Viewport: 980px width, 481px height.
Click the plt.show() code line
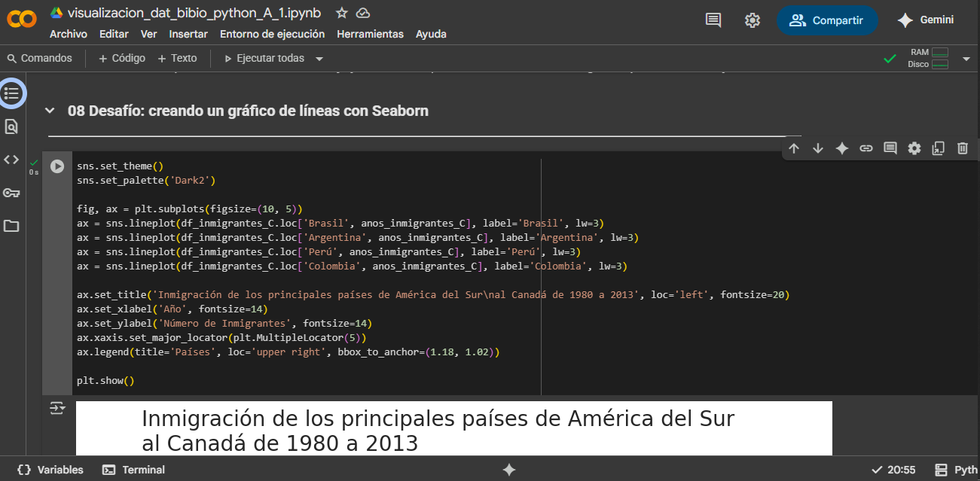tap(105, 380)
